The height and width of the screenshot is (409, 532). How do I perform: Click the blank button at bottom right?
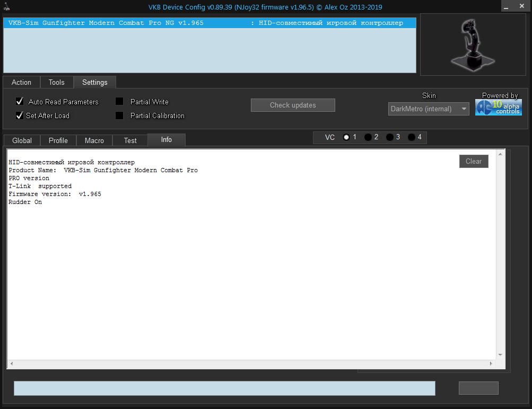(478, 388)
